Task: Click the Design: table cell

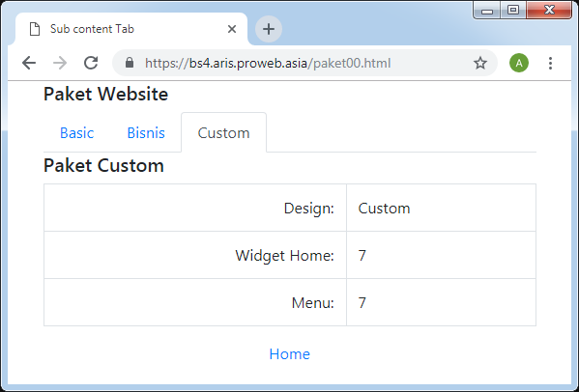Action: (195, 208)
